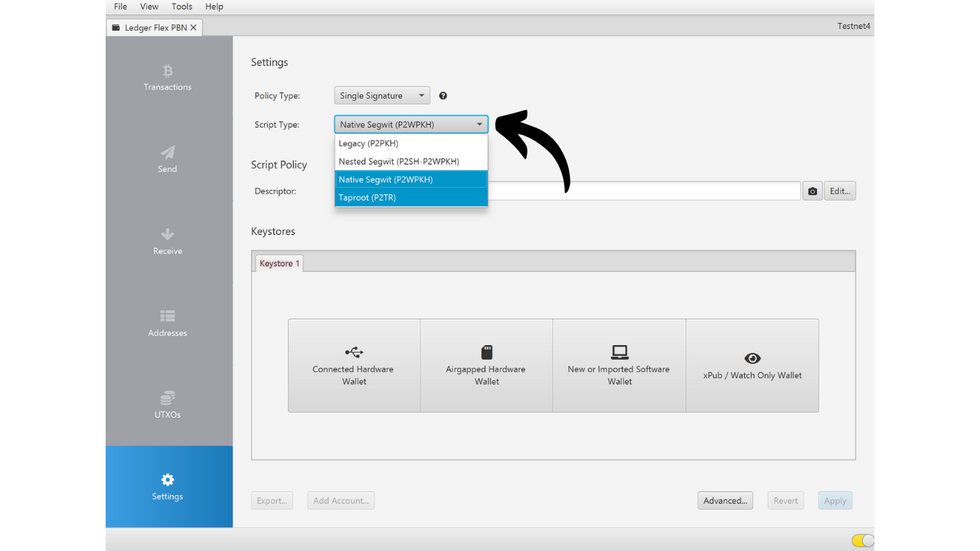This screenshot has height=551, width=980.
Task: Go to the Send panel
Action: click(168, 159)
